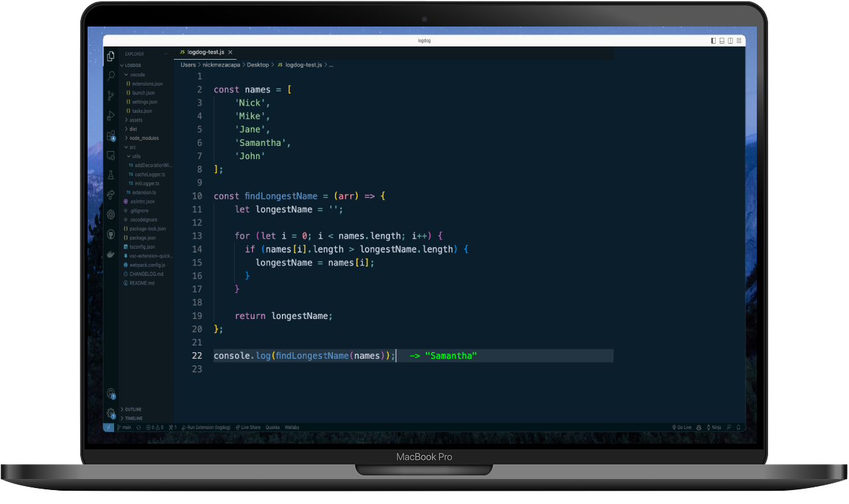
Task: Open extensions.json in the explorer
Action: click(x=146, y=84)
